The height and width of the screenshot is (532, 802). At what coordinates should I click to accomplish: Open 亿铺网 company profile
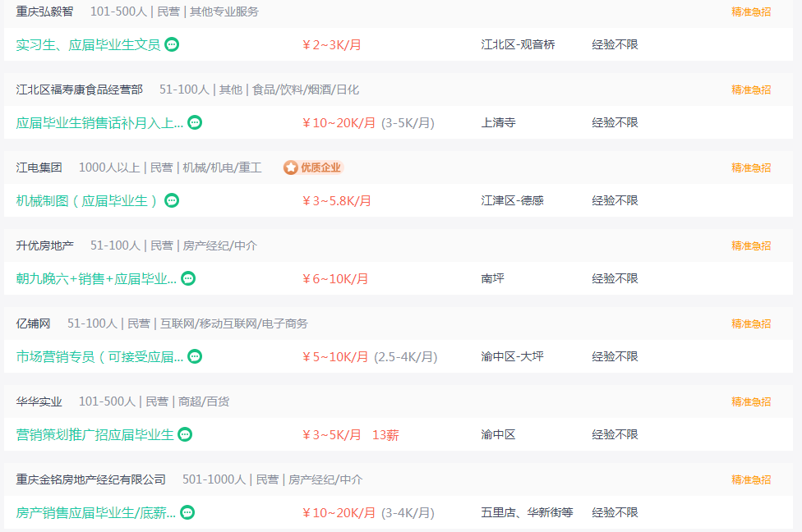[33, 323]
